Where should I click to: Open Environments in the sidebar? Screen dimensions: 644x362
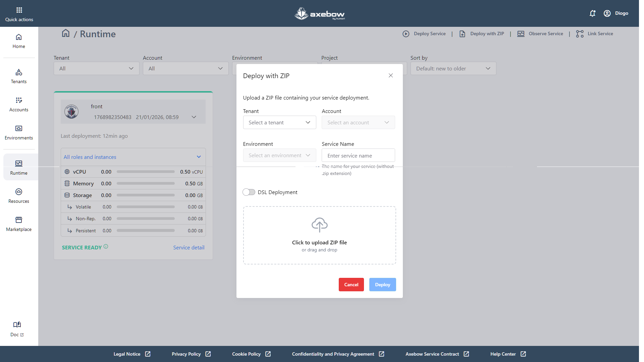coord(19,132)
